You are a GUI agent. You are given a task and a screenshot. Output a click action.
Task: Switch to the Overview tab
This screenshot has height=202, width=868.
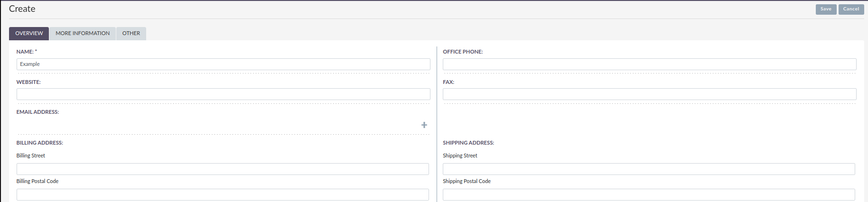point(29,33)
